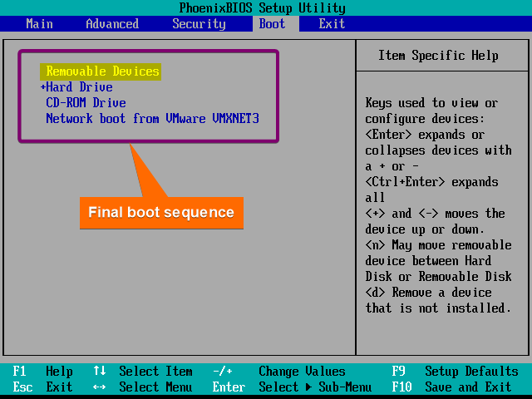Screen dimensions: 532x399
Task: Click the Enter Select Sub-Menu hint
Action: (x=292, y=387)
